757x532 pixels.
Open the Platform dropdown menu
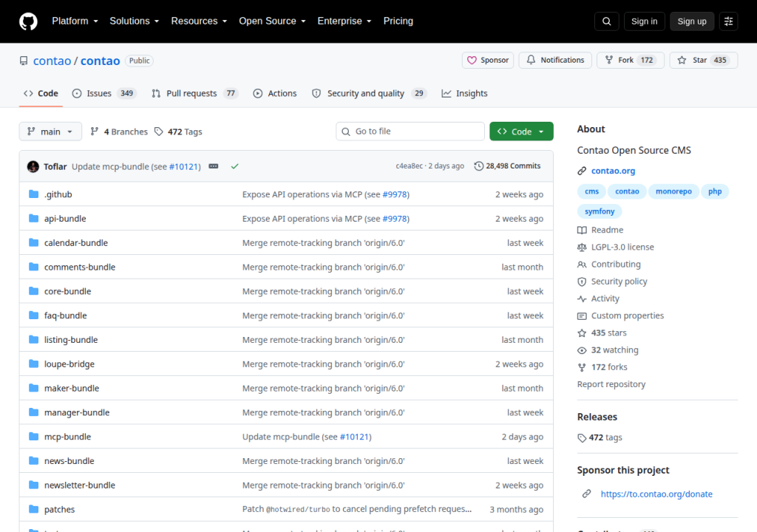(x=75, y=21)
